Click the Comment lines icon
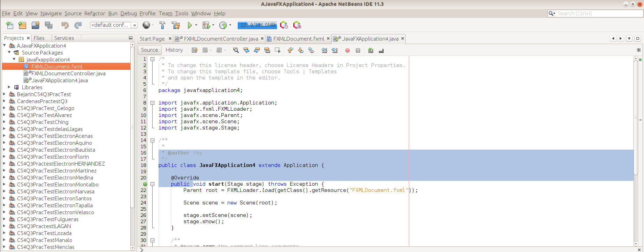The width and height of the screenshot is (644, 252). [371, 50]
